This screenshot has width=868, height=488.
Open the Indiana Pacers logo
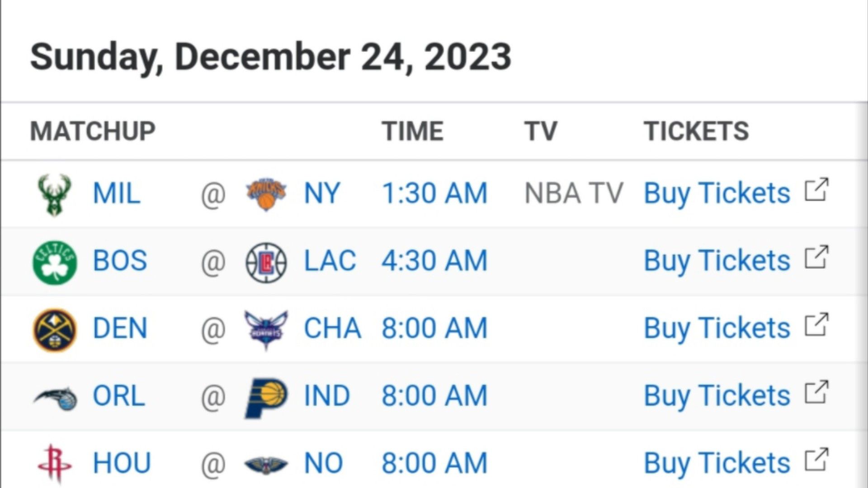[266, 398]
